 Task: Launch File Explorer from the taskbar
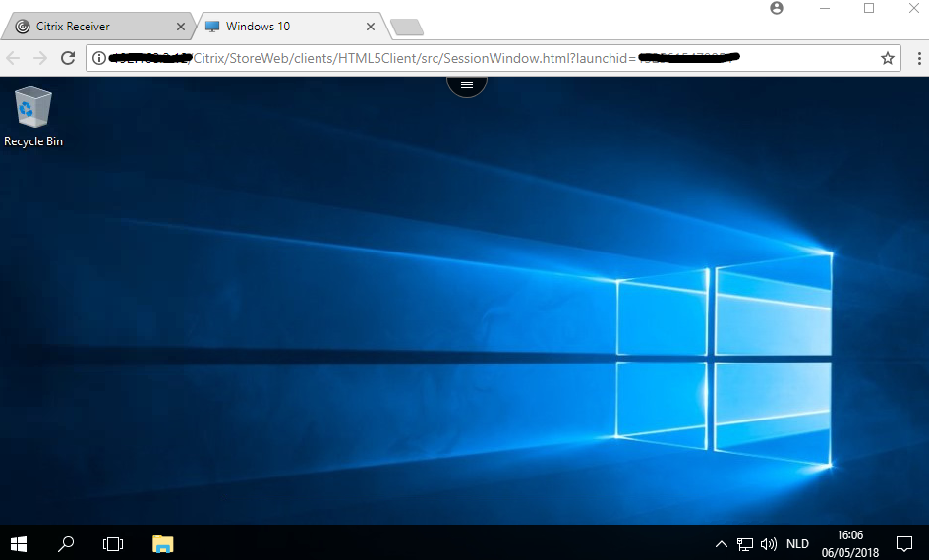162,543
